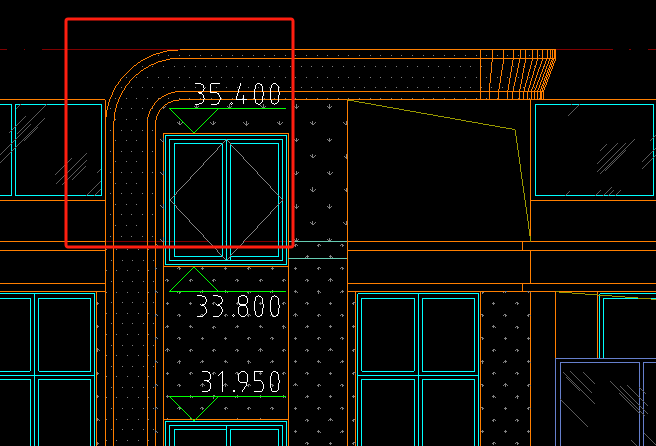Select the 31.950 elevation text
The height and width of the screenshot is (446, 656).
[x=241, y=382]
